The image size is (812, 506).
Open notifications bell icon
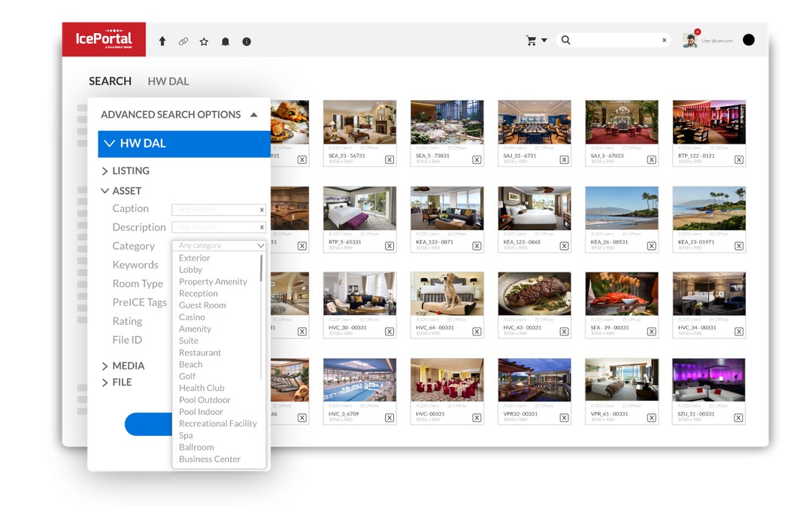click(x=225, y=41)
